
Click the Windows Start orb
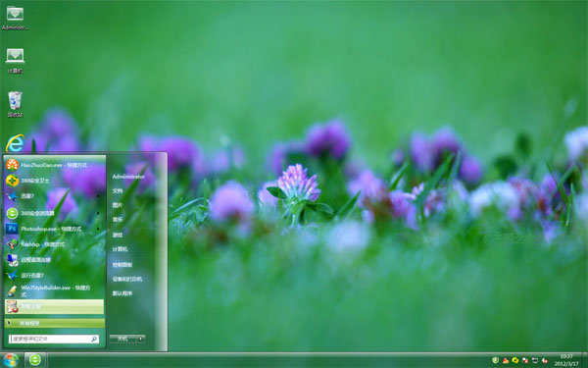coord(11,360)
